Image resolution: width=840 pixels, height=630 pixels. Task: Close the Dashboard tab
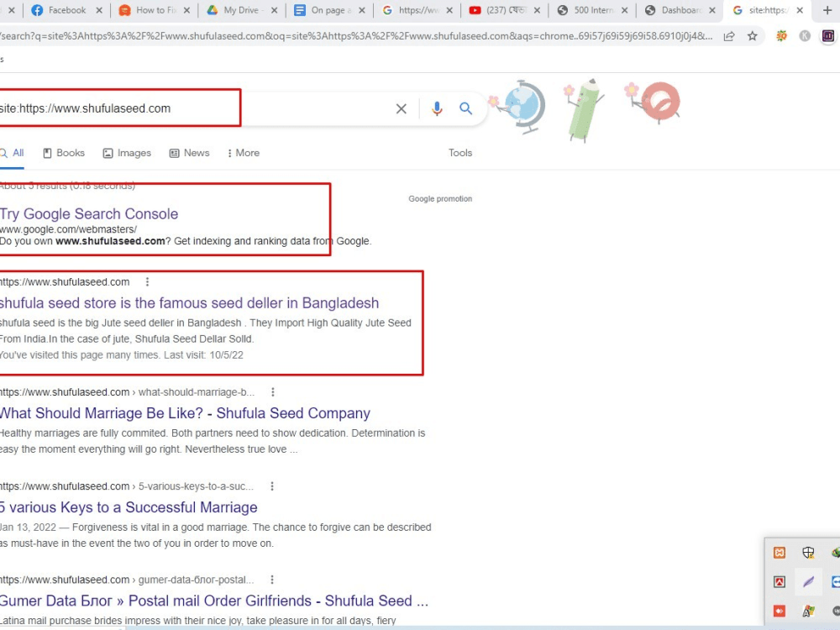click(712, 10)
